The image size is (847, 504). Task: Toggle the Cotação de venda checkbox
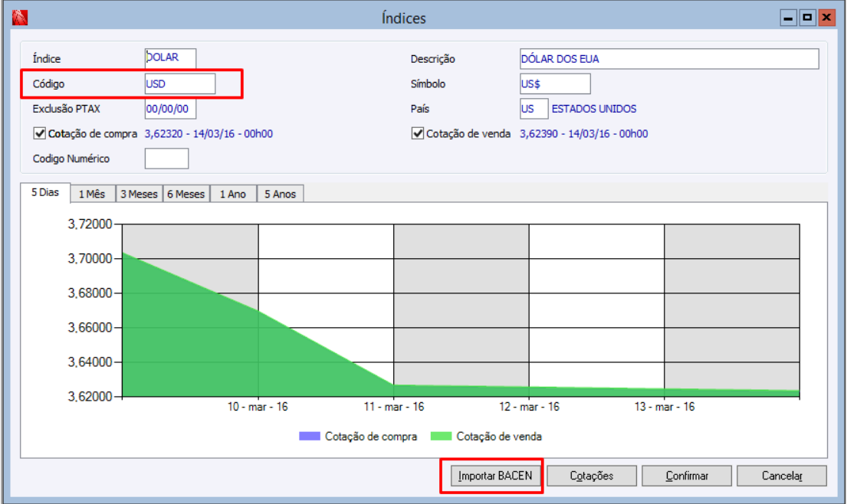tap(418, 133)
